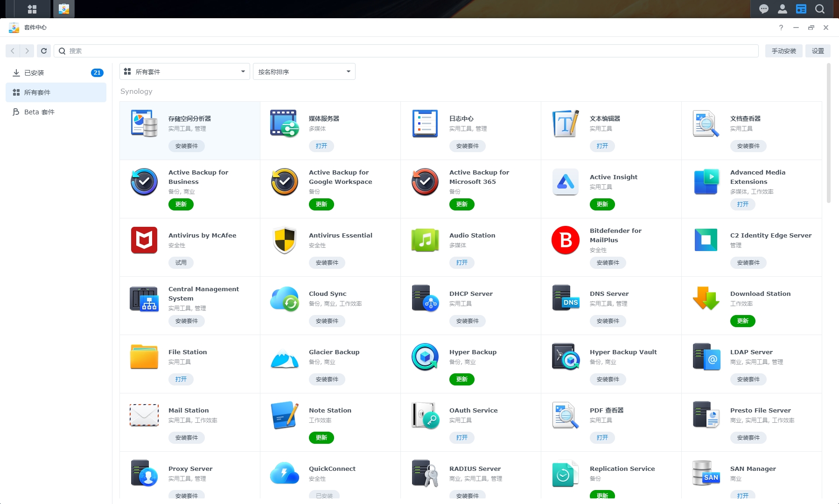Image resolution: width=839 pixels, height=504 pixels.
Task: Click the Bitdefender for MailPlus icon
Action: (x=566, y=240)
